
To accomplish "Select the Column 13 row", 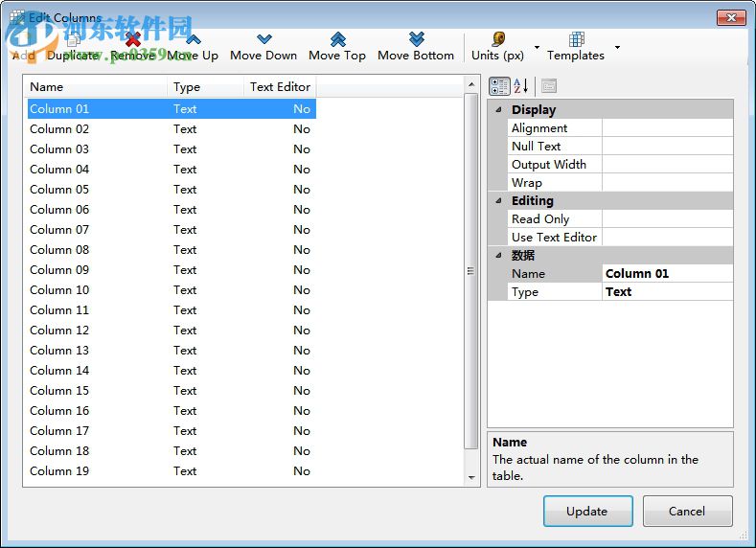I will 172,351.
